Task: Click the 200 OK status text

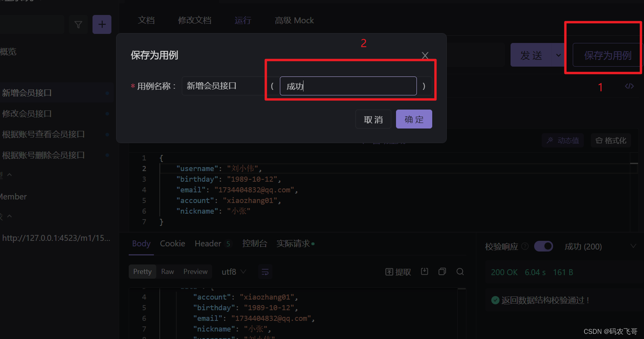Action: point(504,272)
